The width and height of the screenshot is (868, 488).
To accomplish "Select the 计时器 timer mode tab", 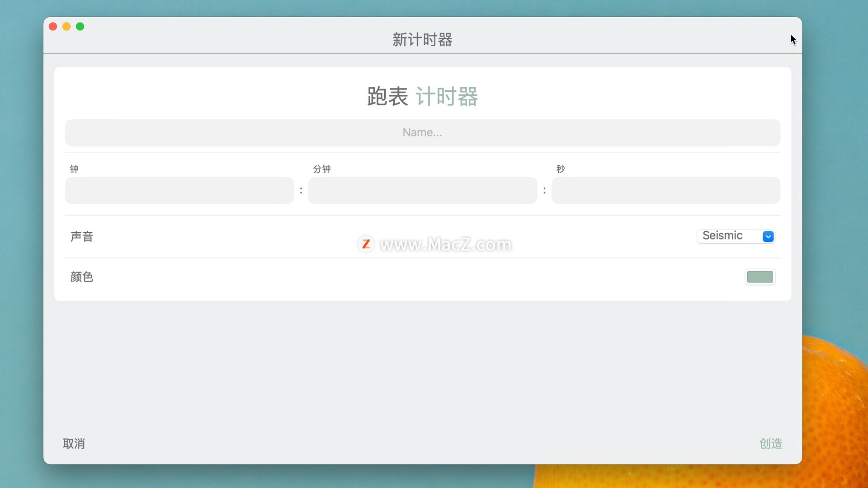I will pos(447,97).
